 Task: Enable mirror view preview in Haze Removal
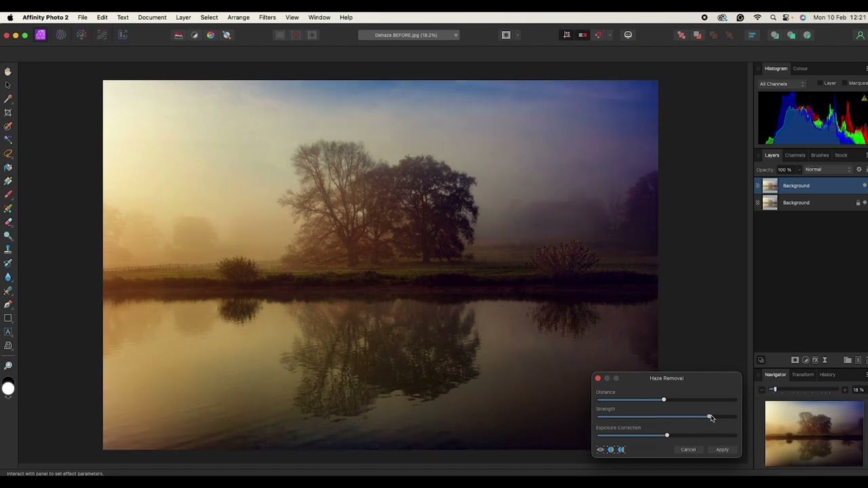[x=621, y=449]
